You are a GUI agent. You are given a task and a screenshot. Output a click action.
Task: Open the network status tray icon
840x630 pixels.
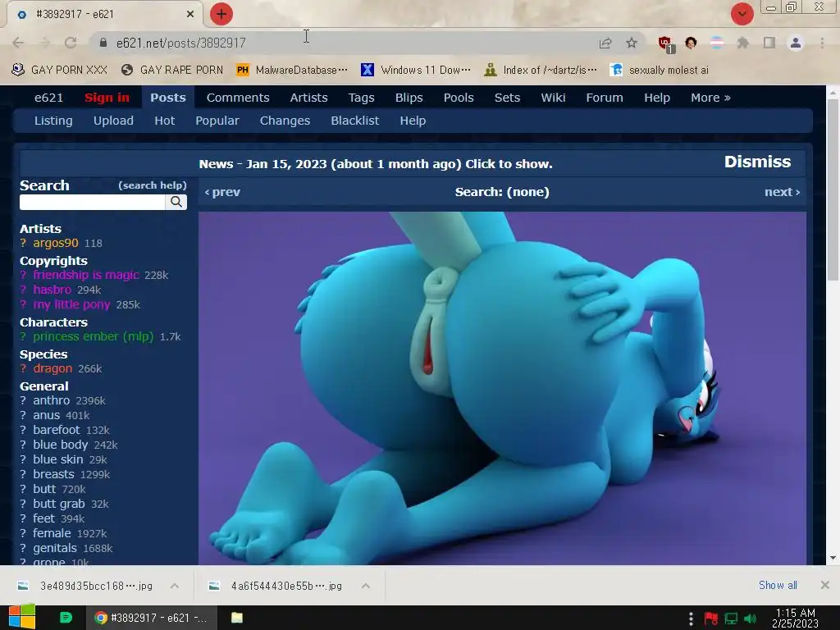(x=731, y=619)
